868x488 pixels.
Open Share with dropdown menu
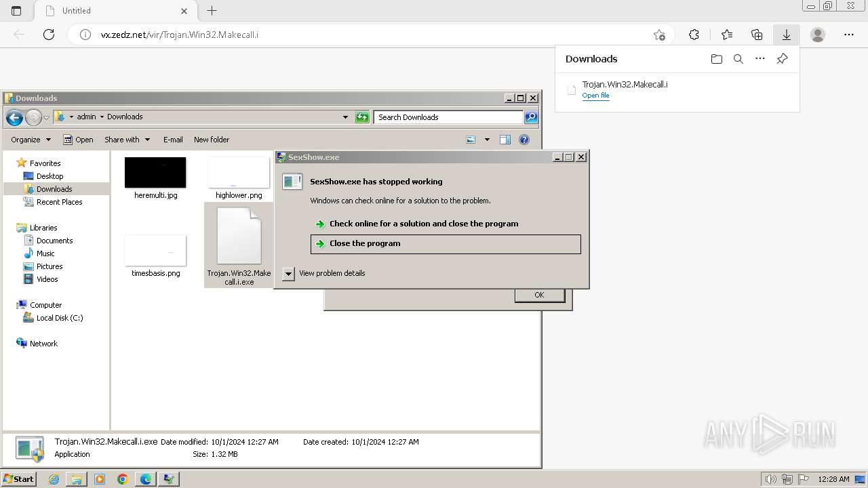127,140
